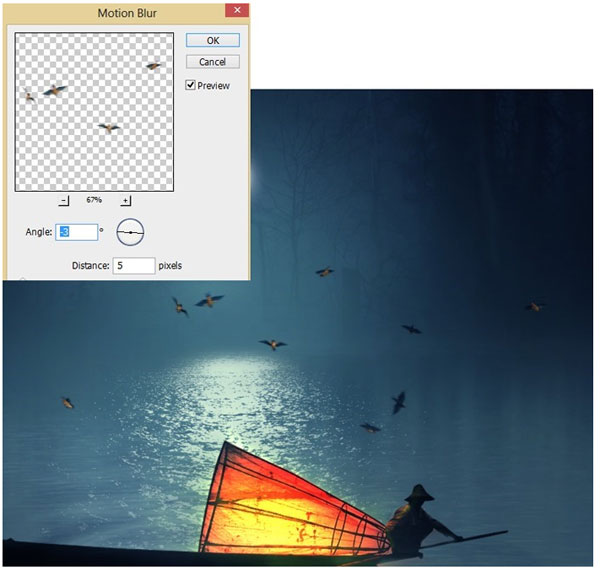The image size is (600, 570).
Task: Click the Angle input field
Action: (77, 232)
